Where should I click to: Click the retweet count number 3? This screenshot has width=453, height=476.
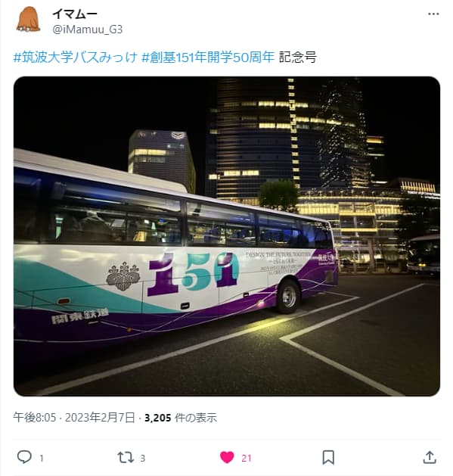(x=143, y=458)
